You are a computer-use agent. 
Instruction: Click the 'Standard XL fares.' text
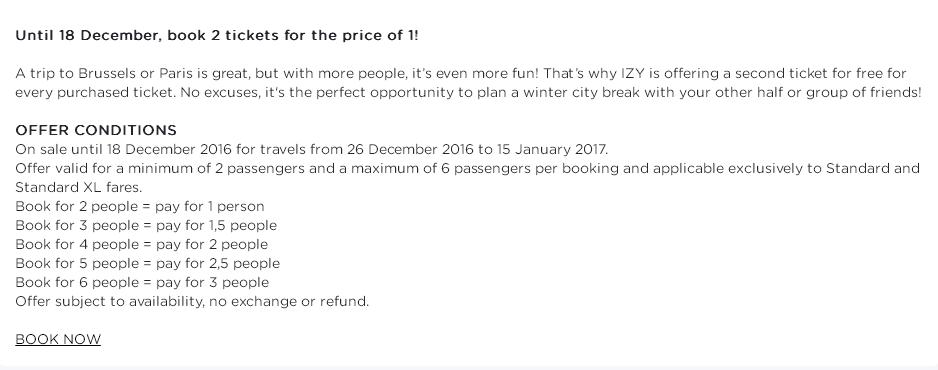point(78,188)
